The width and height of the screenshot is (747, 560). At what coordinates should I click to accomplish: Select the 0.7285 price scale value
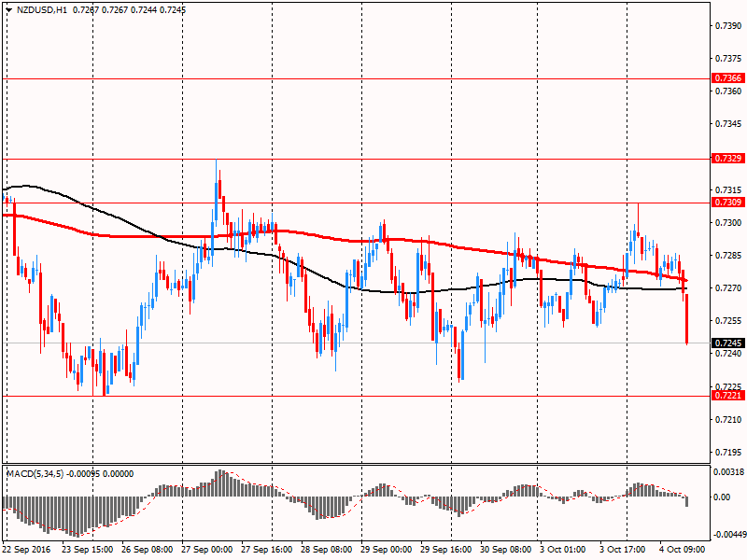(728, 256)
